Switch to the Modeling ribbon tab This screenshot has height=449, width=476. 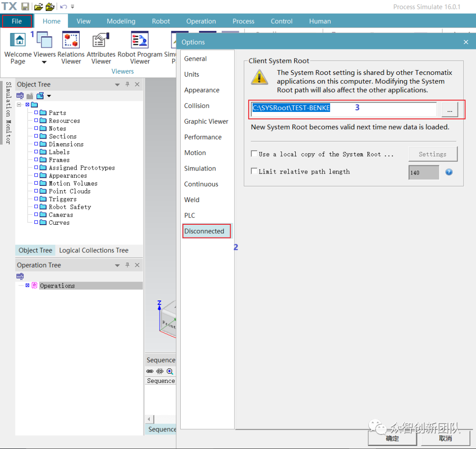pyautogui.click(x=121, y=21)
